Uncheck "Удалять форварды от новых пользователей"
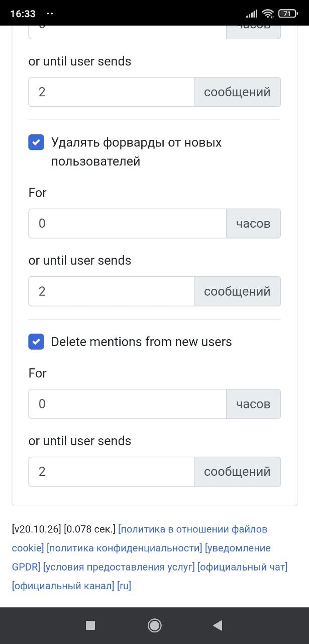 pos(36,142)
